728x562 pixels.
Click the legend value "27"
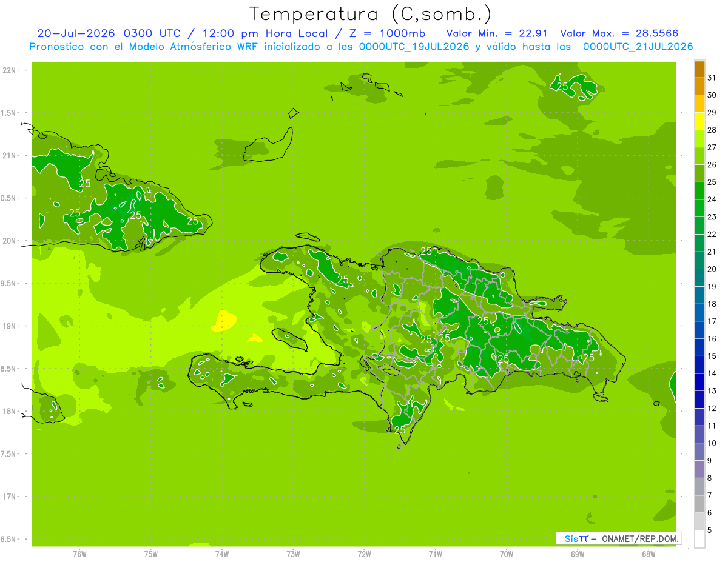[712, 147]
